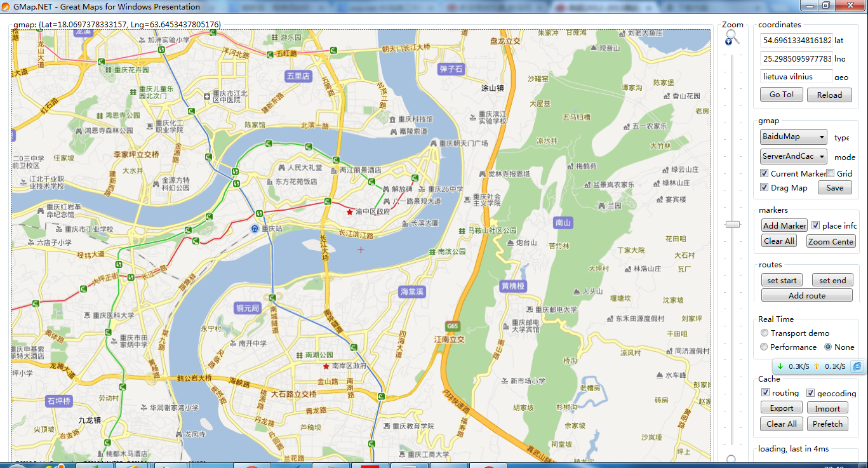
Task: Click the 五里店 district label on the map
Action: [298, 76]
